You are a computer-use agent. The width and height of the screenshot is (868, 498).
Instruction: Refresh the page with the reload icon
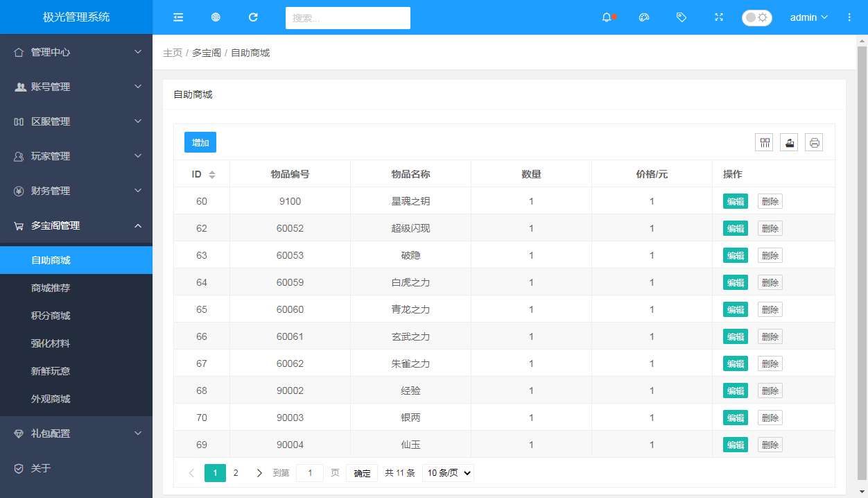point(253,17)
